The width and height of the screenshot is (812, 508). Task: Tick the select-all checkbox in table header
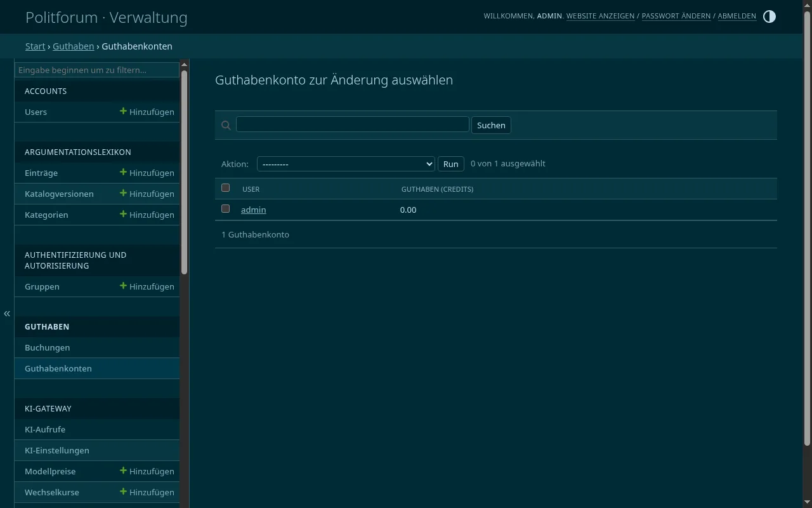point(225,188)
